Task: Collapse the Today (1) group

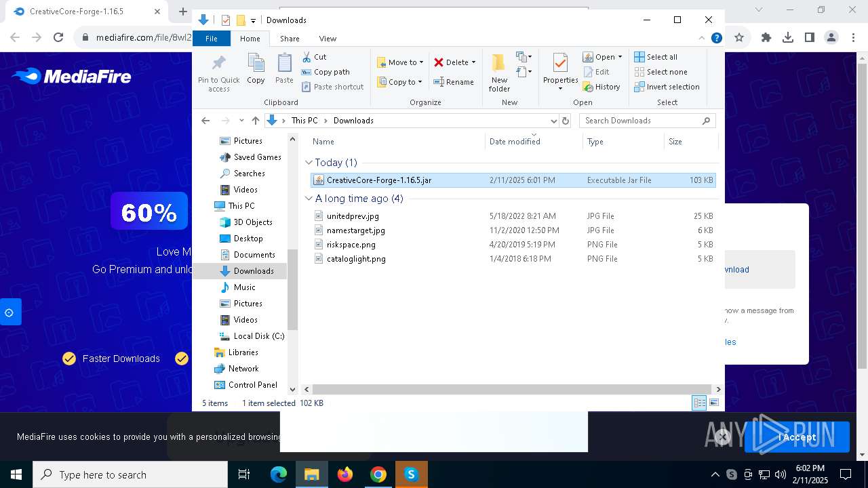Action: coord(309,163)
